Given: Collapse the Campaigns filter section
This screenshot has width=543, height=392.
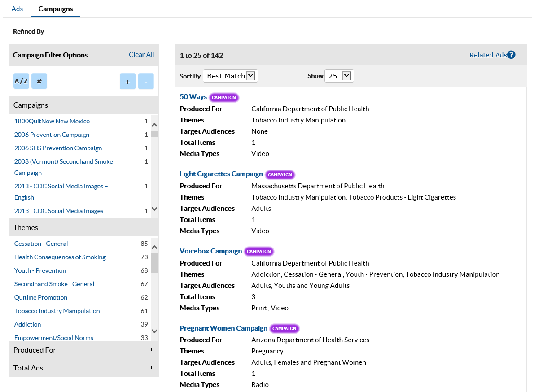Looking at the screenshot, I should [x=151, y=105].
